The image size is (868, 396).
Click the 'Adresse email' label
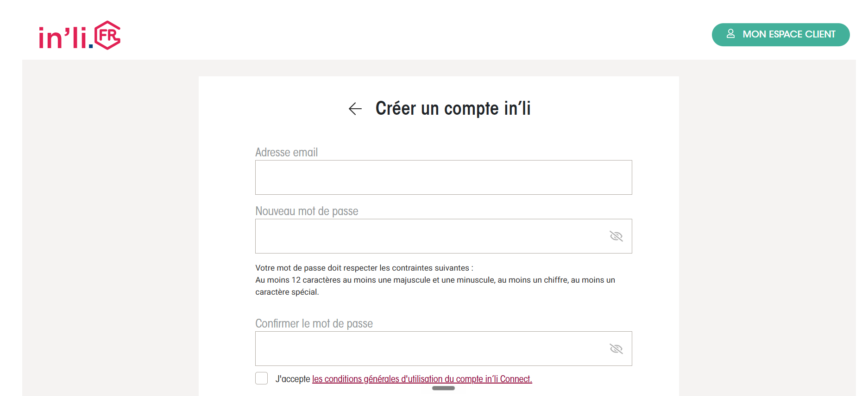point(286,152)
